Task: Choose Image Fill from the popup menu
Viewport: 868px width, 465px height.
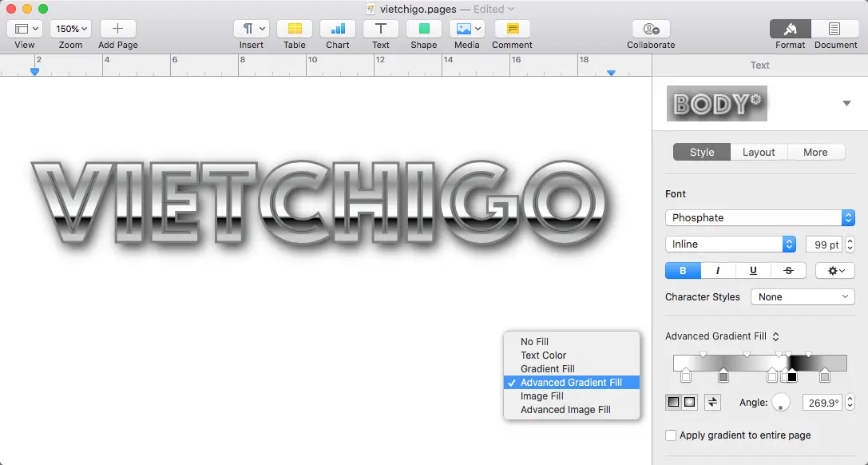Action: click(x=542, y=396)
